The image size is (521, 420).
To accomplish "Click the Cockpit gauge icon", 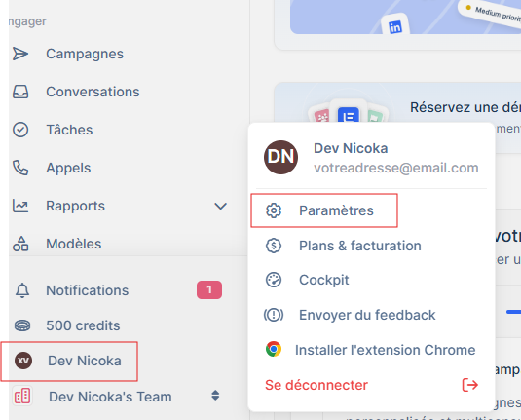I will click(274, 280).
